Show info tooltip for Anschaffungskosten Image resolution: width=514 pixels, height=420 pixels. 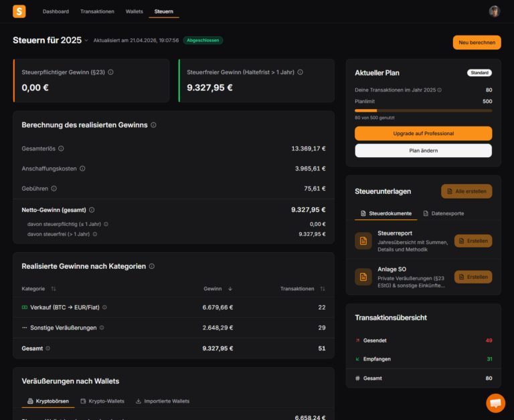coord(82,169)
